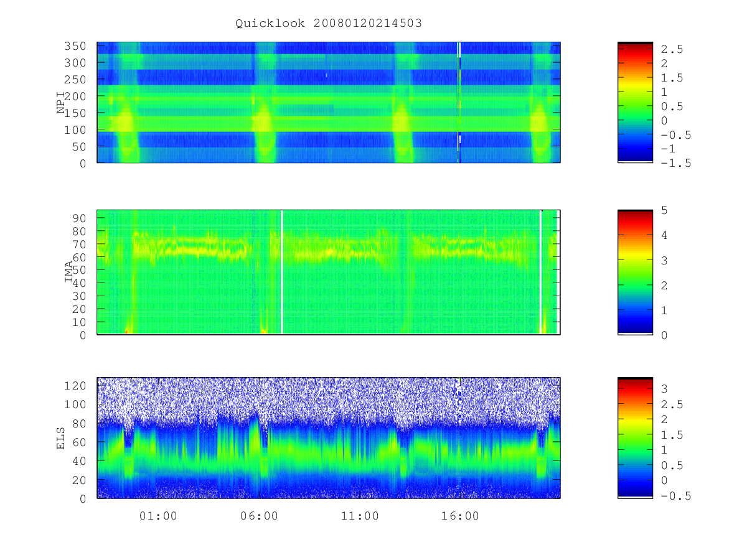Click the 01:00 time label

[x=158, y=516]
